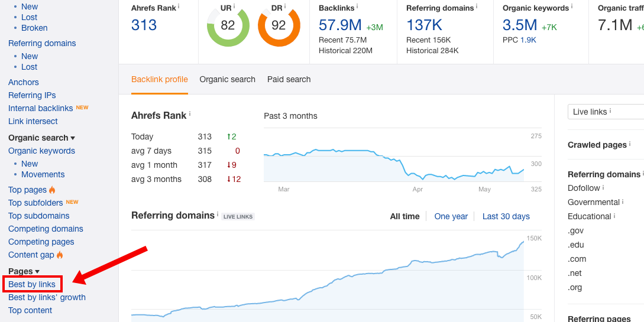The width and height of the screenshot is (644, 322).
Task: Switch to the Organic search tab
Action: coord(228,79)
